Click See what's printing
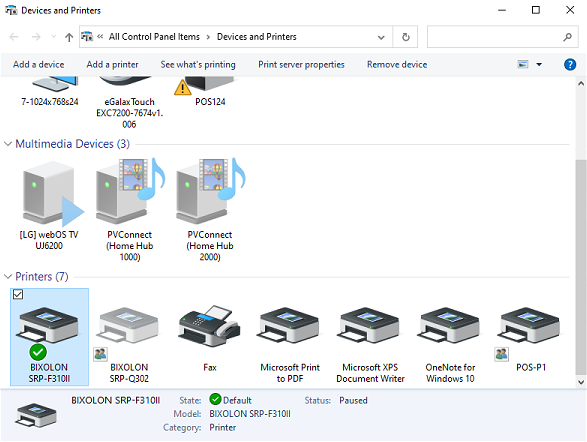587x442 pixels. 198,64
